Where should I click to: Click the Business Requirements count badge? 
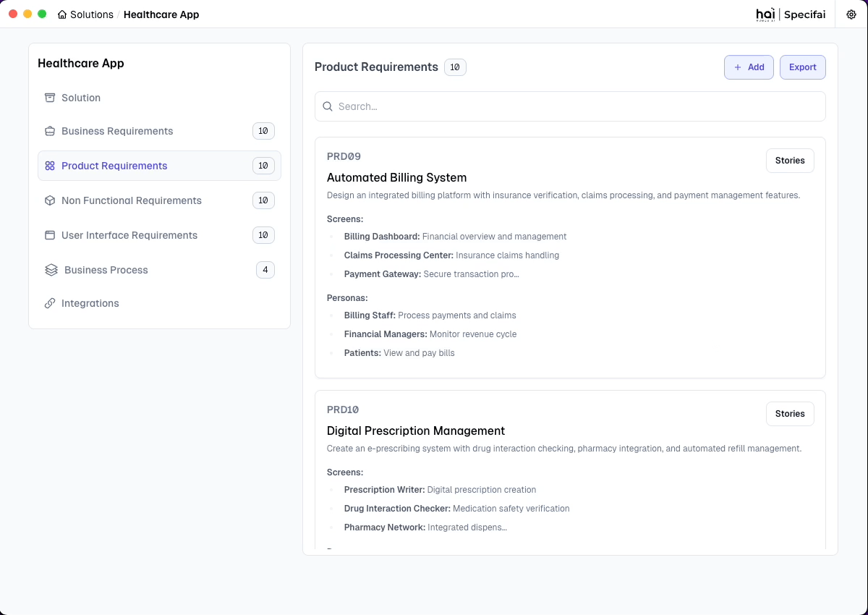pyautogui.click(x=263, y=131)
